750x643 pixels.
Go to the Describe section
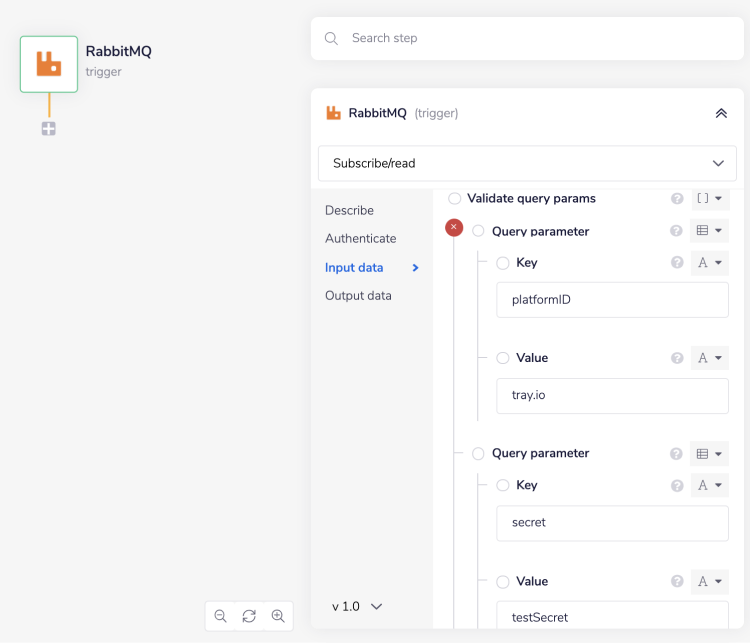click(349, 210)
